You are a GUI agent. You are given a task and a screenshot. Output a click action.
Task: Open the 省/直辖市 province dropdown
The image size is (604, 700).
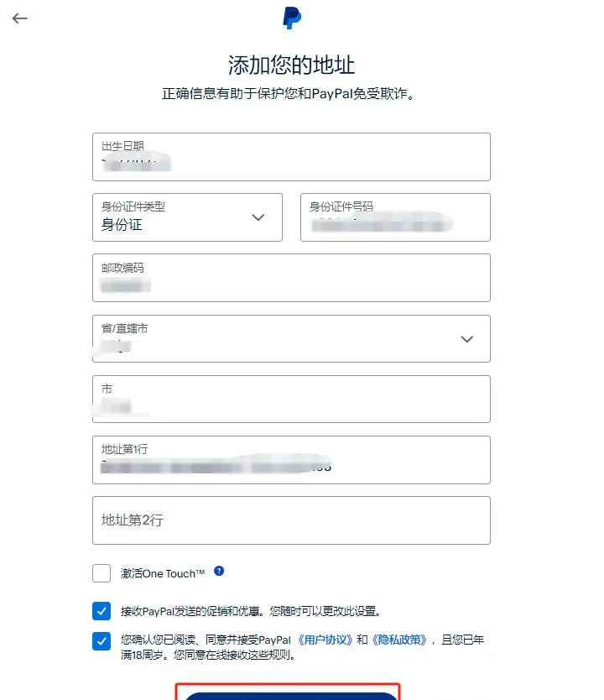coord(468,338)
